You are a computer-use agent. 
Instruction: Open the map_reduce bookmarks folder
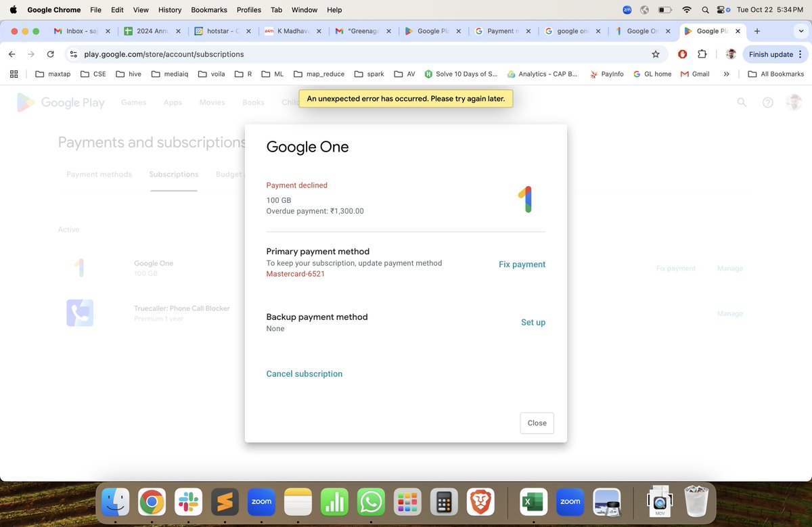click(320, 74)
